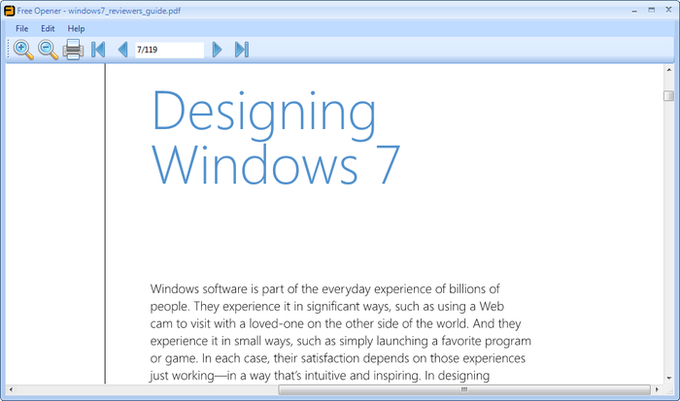Click the vertical scrollbar thumb

[669, 96]
